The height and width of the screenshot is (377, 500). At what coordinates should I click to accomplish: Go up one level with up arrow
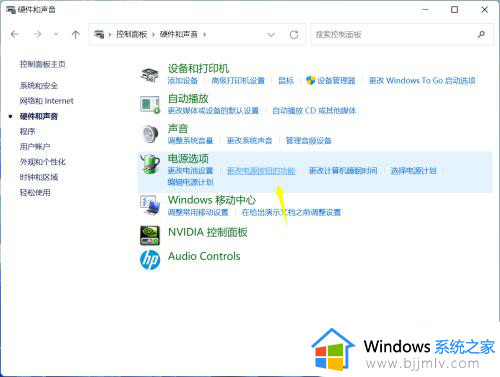[76, 34]
